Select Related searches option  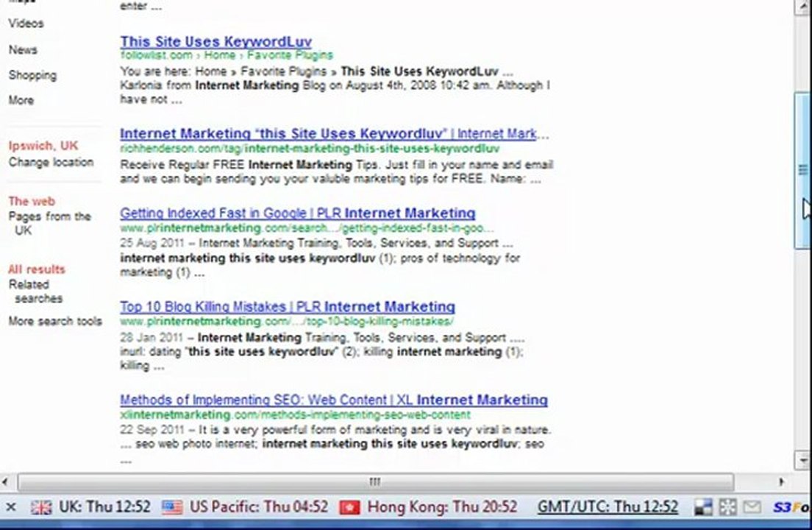[x=35, y=291]
